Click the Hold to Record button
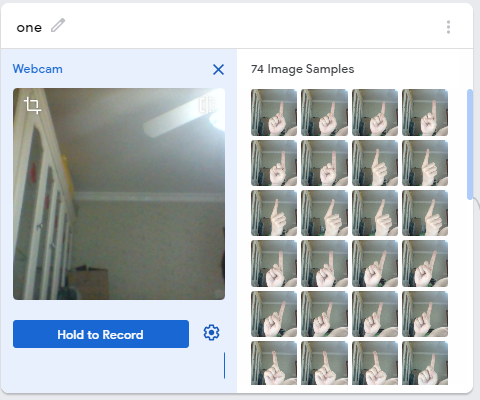This screenshot has height=400, width=480. (x=101, y=334)
